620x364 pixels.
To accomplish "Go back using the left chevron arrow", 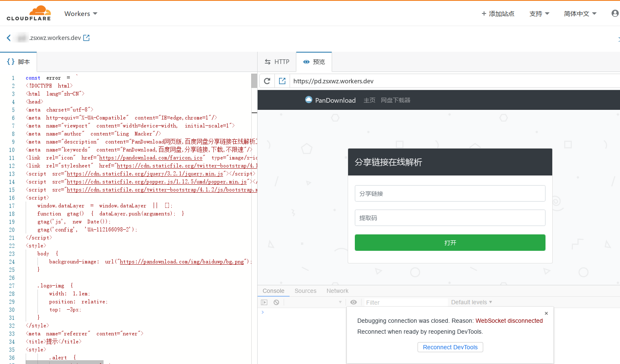I will 9,38.
